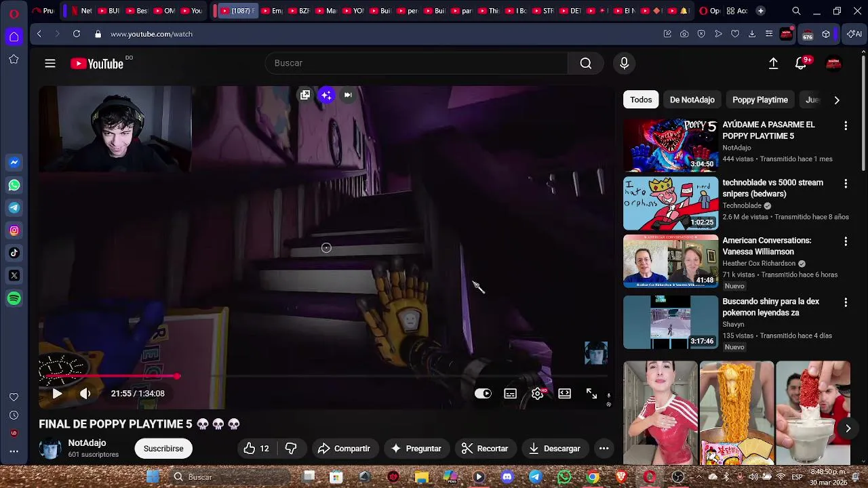This screenshot has width=868, height=488.
Task: Select the Todos filter chip
Action: point(641,100)
